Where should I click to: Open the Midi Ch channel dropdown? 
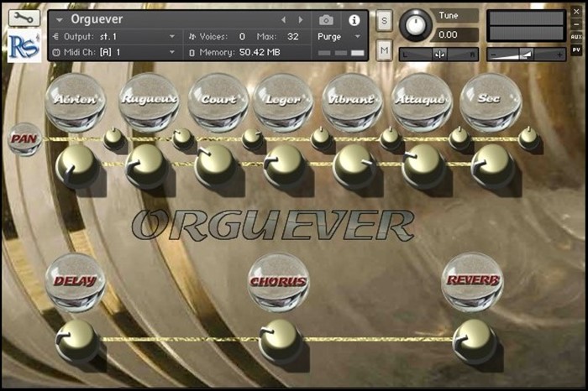[x=171, y=52]
